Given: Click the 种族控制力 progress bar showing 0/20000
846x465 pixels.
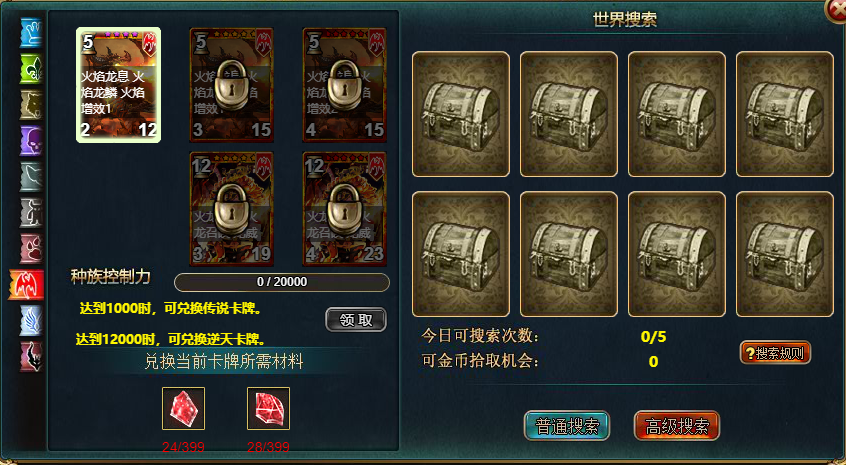Looking at the screenshot, I should click(282, 282).
